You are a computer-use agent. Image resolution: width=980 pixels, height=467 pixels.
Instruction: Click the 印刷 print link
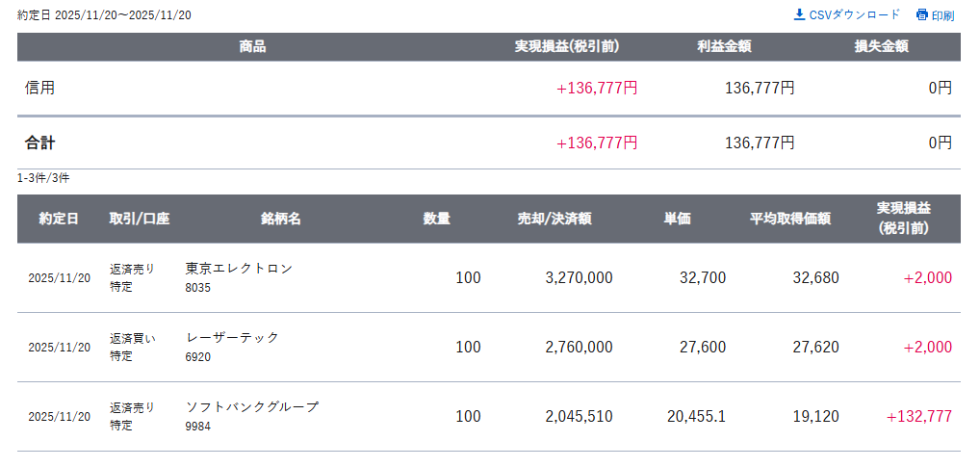click(x=942, y=15)
